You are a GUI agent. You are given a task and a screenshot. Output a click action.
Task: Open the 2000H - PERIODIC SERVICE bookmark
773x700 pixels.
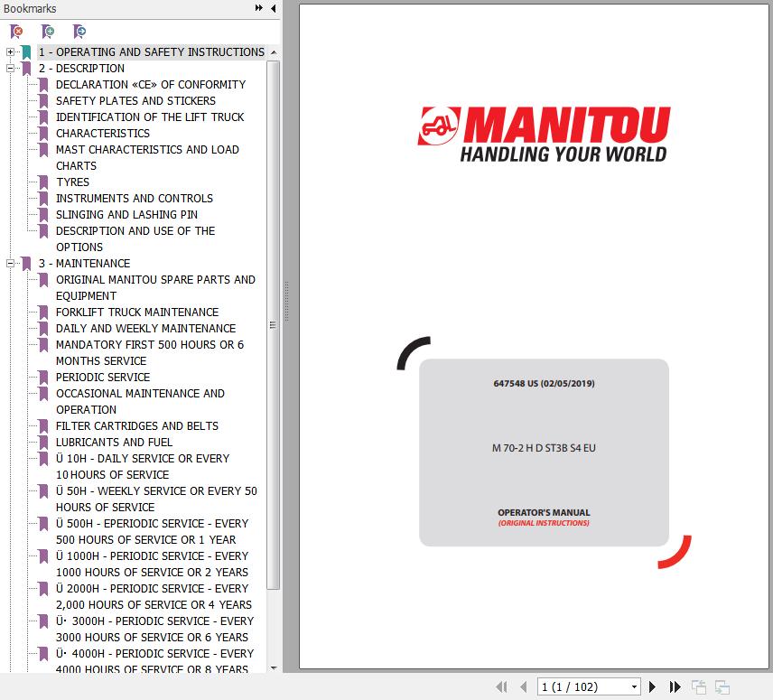pyautogui.click(x=154, y=596)
